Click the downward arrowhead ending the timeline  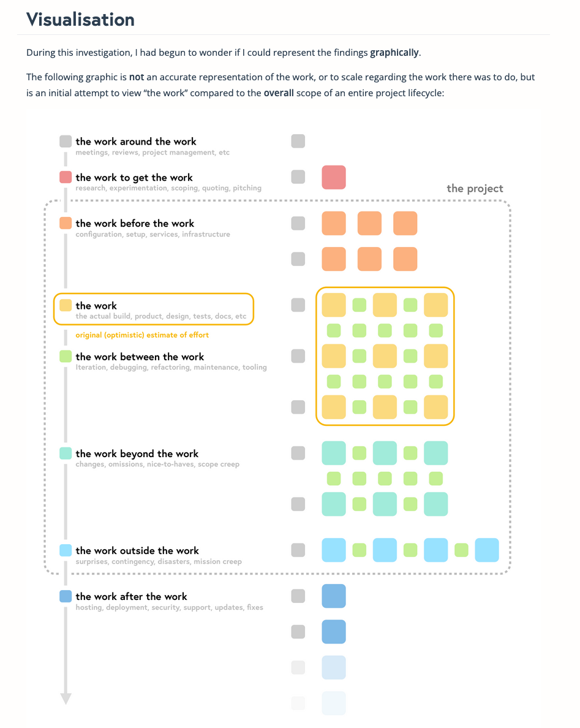[66, 699]
